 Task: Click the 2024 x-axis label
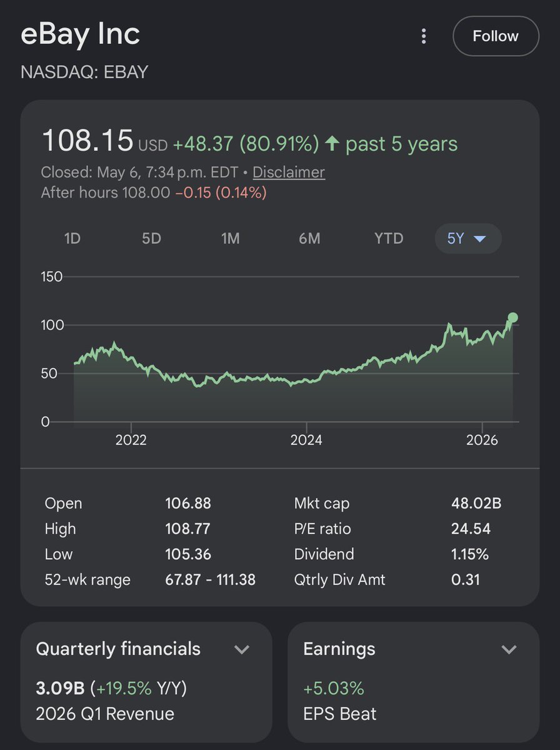pos(306,440)
